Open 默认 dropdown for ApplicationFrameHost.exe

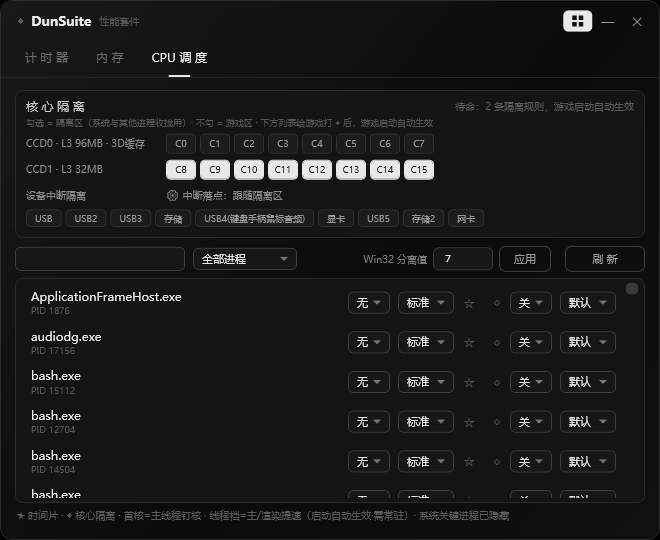coord(588,303)
